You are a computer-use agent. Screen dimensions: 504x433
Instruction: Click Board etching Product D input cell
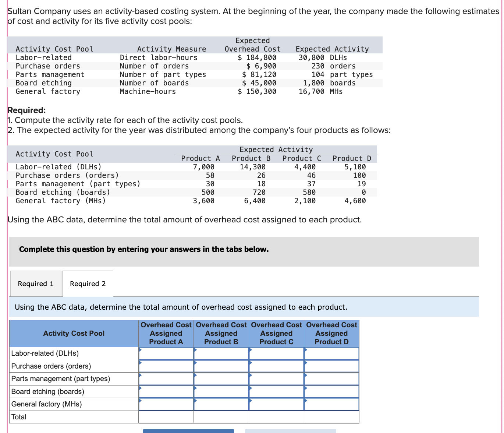point(331,391)
